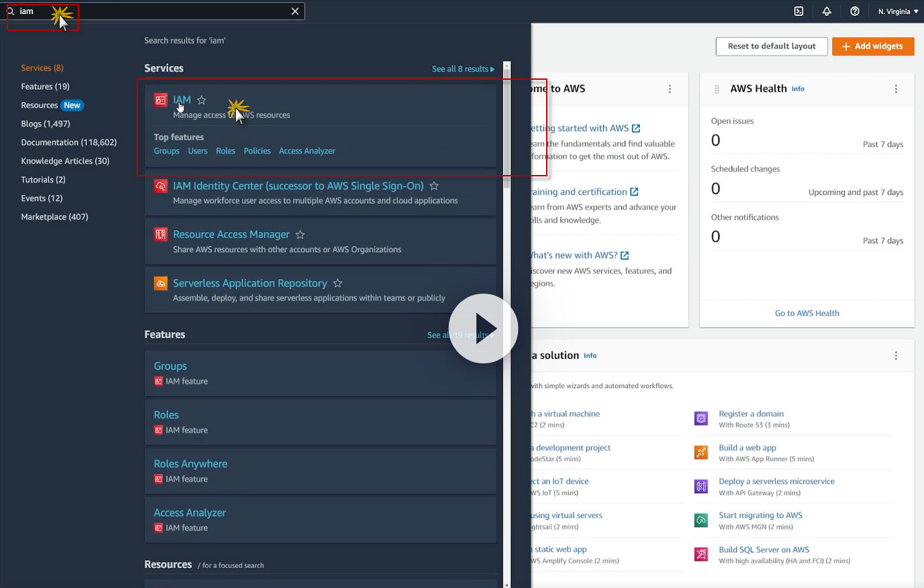Click the AWS Health widget drag handle
924x588 pixels.
pos(717,89)
